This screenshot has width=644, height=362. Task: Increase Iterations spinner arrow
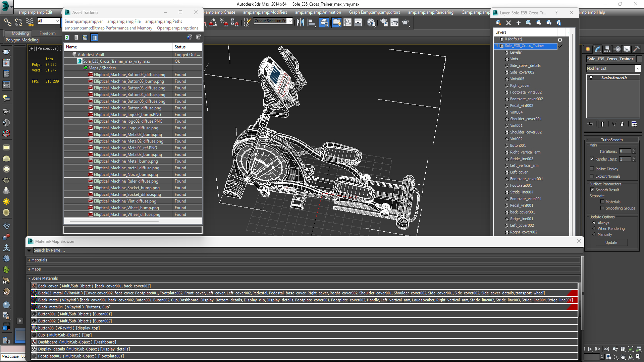[x=634, y=150]
